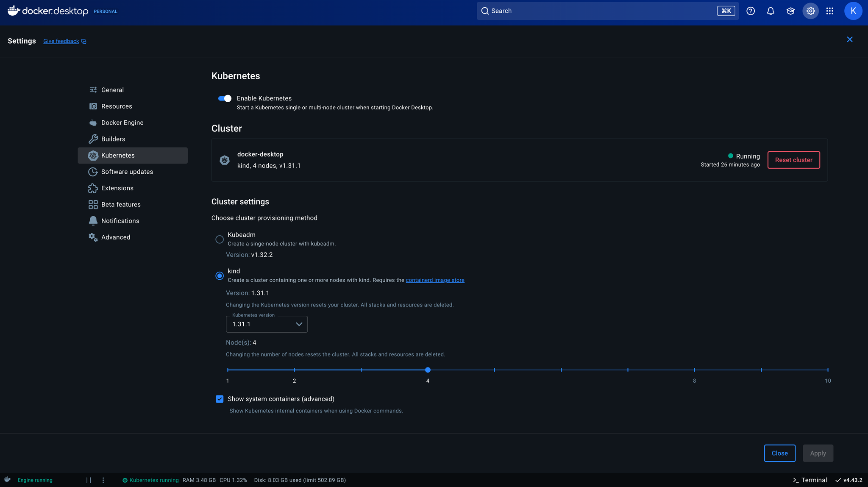Image resolution: width=868 pixels, height=487 pixels.
Task: Click the Kubernetes wheel icon in the sidebar
Action: point(93,156)
